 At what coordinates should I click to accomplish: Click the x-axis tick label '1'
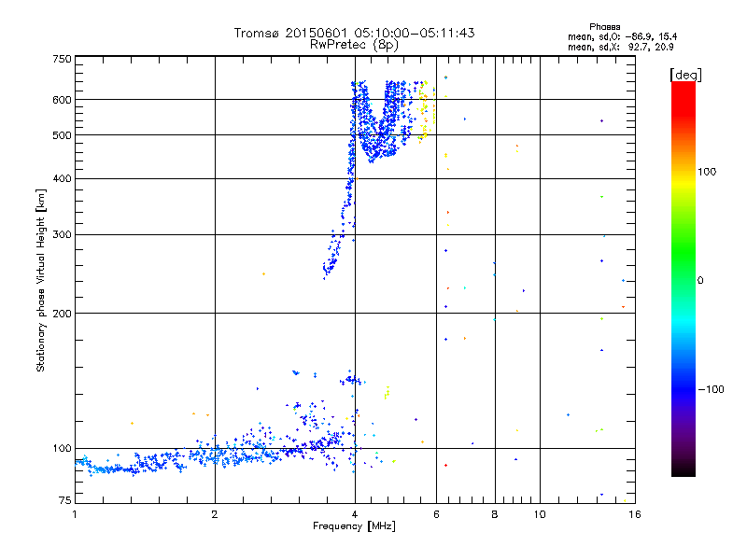coord(75,514)
